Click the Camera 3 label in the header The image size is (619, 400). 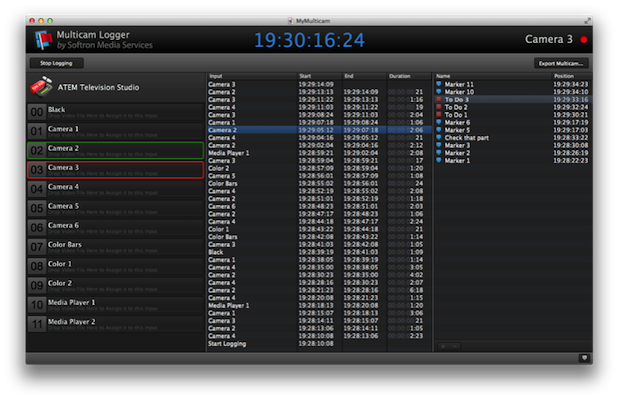coord(548,39)
